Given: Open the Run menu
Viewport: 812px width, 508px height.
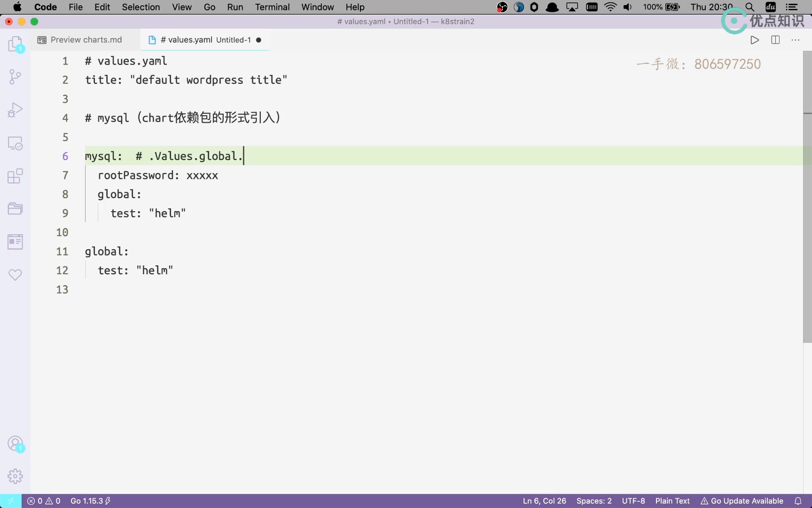Looking at the screenshot, I should [x=235, y=7].
